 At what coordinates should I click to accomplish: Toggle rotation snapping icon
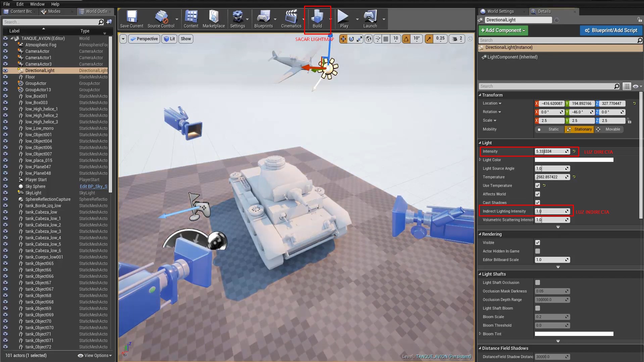(406, 39)
